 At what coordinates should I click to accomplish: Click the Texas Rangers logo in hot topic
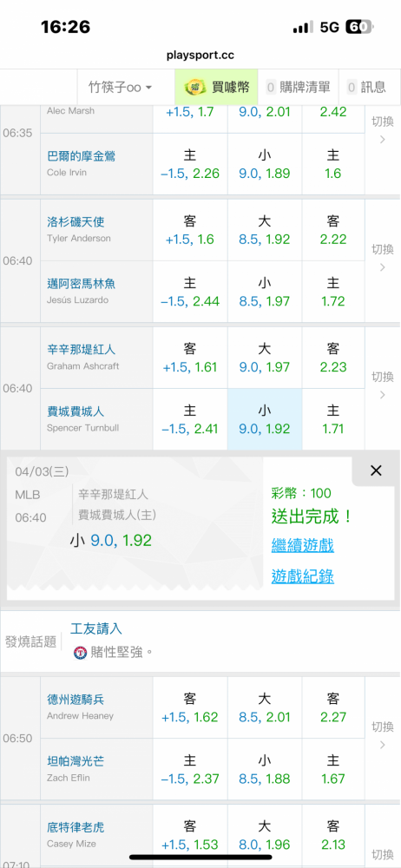pyautogui.click(x=81, y=652)
